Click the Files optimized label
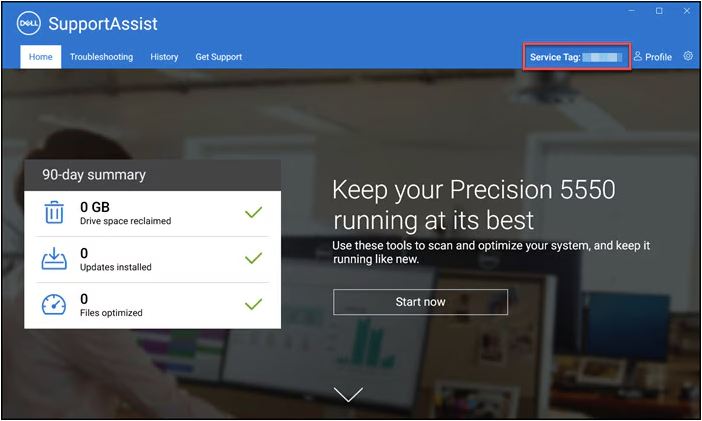 (111, 313)
